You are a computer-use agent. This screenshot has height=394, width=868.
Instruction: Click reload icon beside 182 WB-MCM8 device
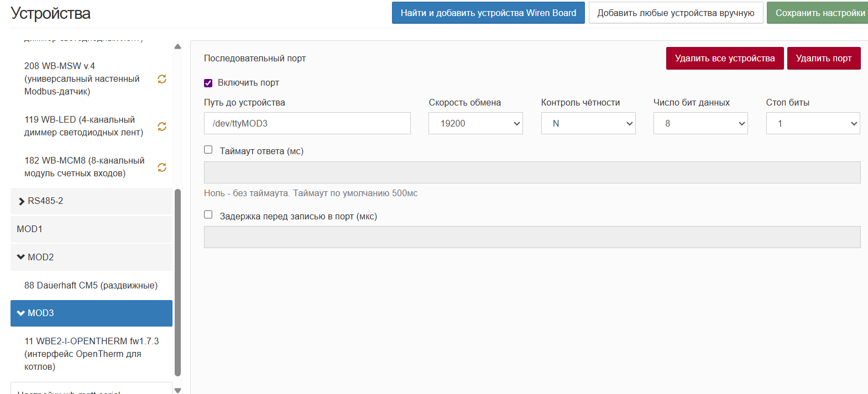tap(162, 167)
